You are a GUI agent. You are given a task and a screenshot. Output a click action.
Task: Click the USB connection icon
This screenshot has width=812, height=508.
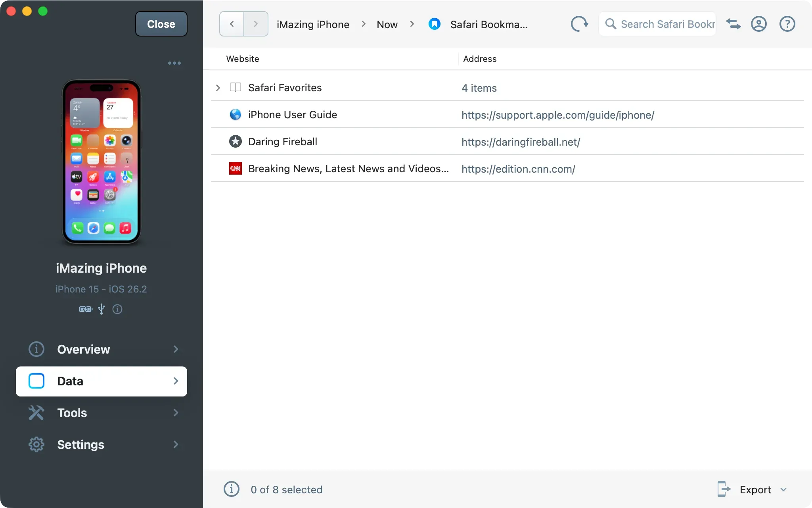[101, 309]
